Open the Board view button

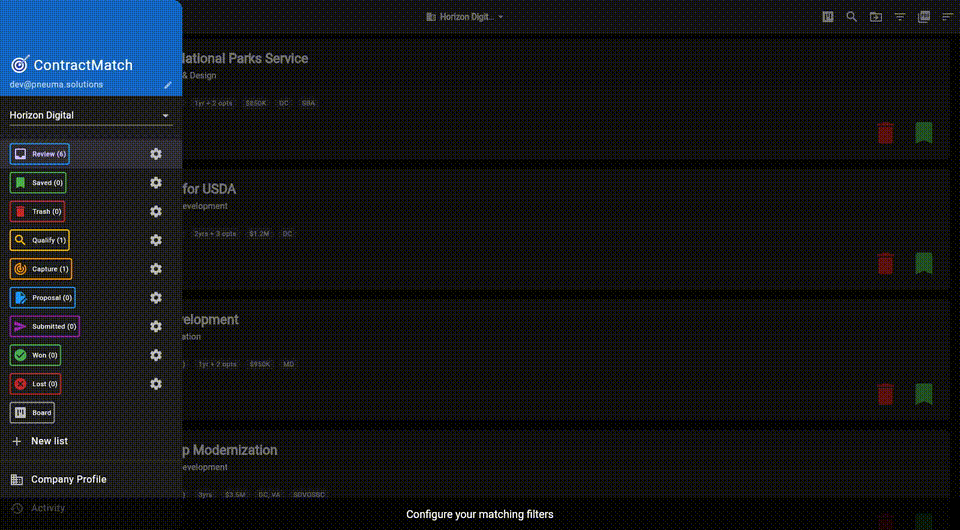pyautogui.click(x=32, y=413)
